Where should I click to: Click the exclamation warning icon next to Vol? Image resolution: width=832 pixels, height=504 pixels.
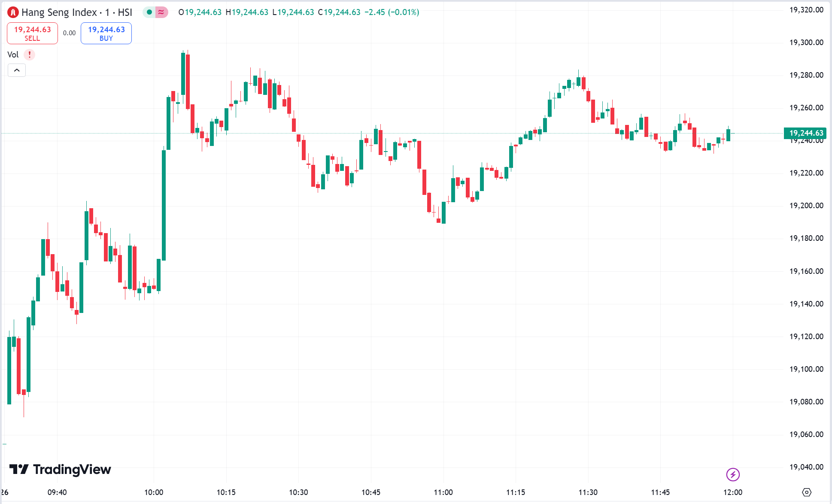(29, 55)
